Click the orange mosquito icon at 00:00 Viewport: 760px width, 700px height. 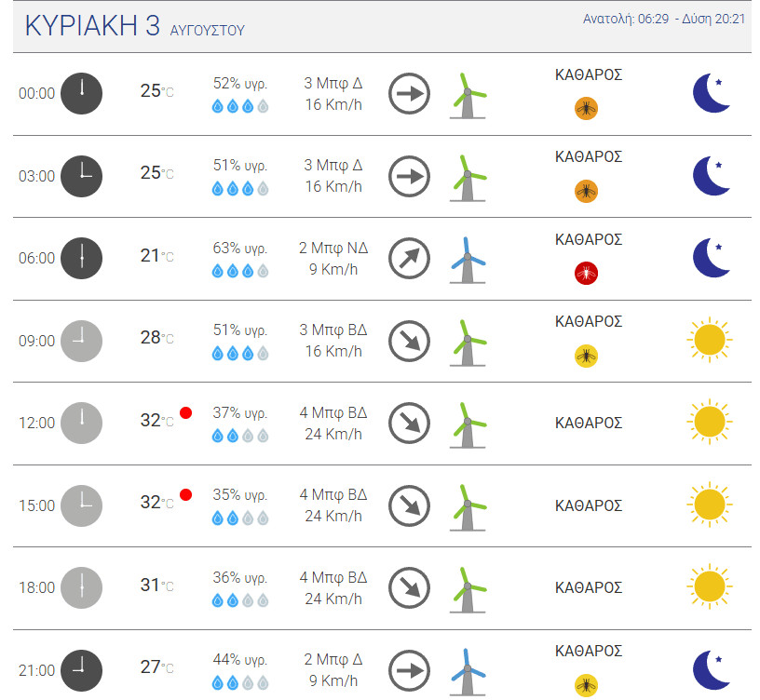pos(586,109)
